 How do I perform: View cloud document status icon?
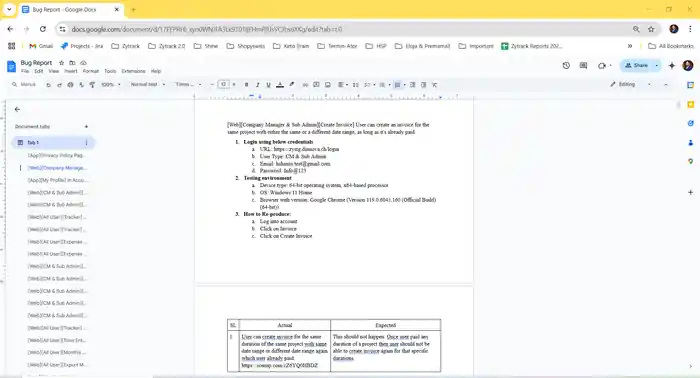[x=83, y=63]
